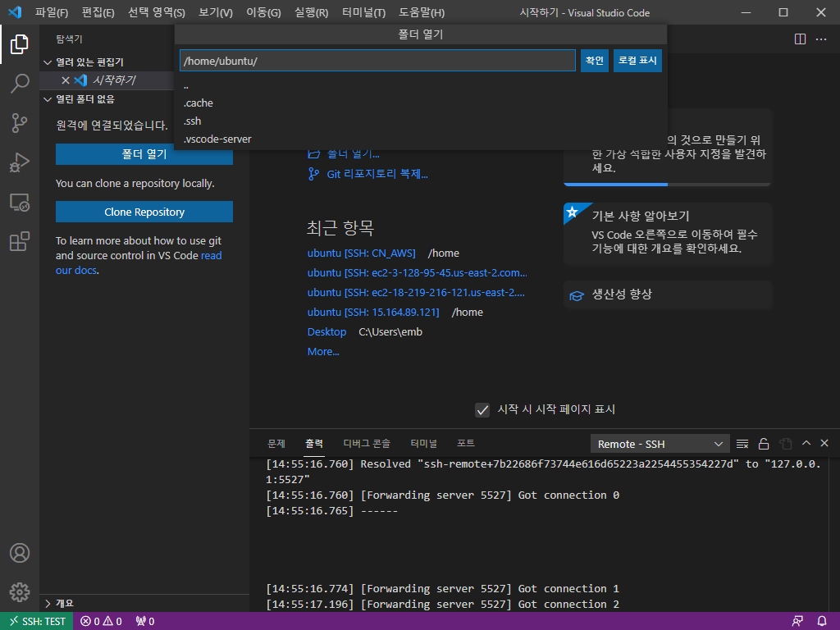Open the 선택 영역(S) menu
This screenshot has width=840, height=630.
pyautogui.click(x=157, y=12)
